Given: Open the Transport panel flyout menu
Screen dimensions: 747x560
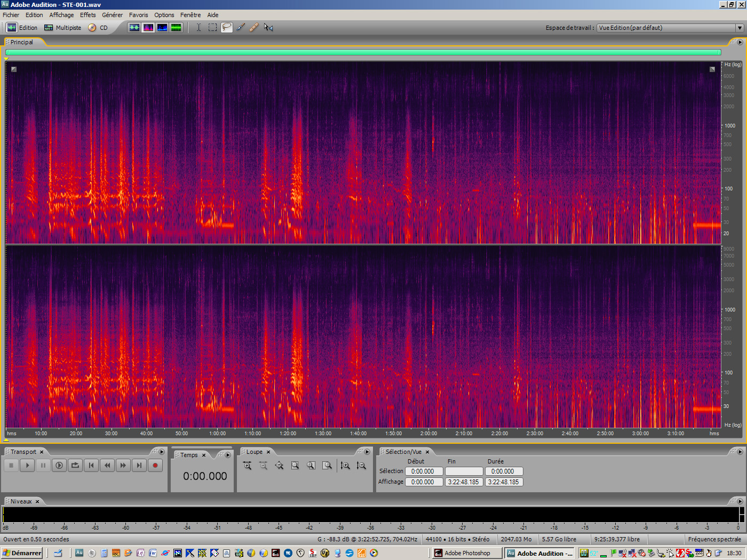Looking at the screenshot, I should 162,451.
